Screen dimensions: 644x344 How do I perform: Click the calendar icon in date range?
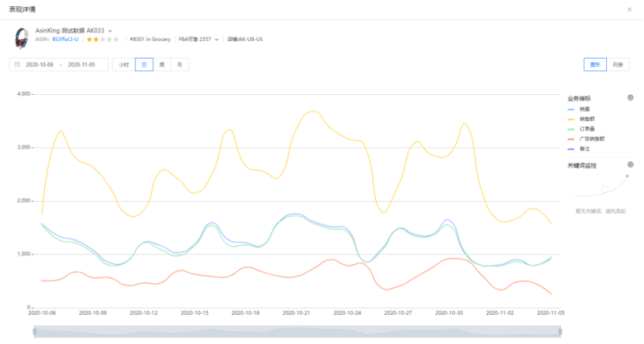pos(17,64)
